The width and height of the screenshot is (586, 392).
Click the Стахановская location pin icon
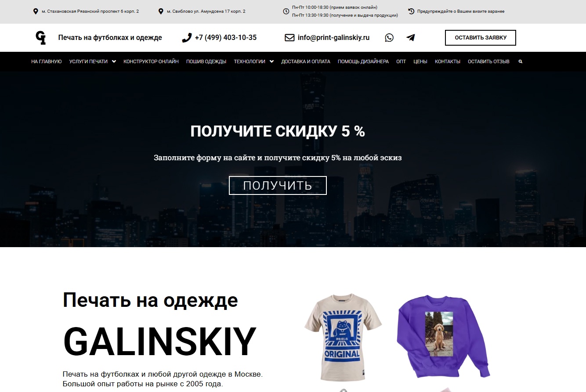(x=36, y=11)
